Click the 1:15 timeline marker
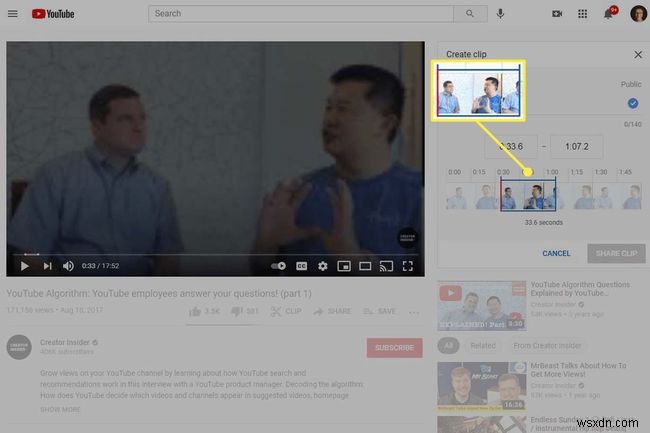 click(x=576, y=172)
